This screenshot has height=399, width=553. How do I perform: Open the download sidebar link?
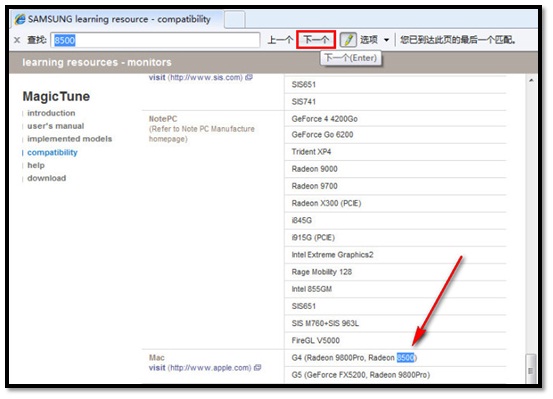(47, 178)
